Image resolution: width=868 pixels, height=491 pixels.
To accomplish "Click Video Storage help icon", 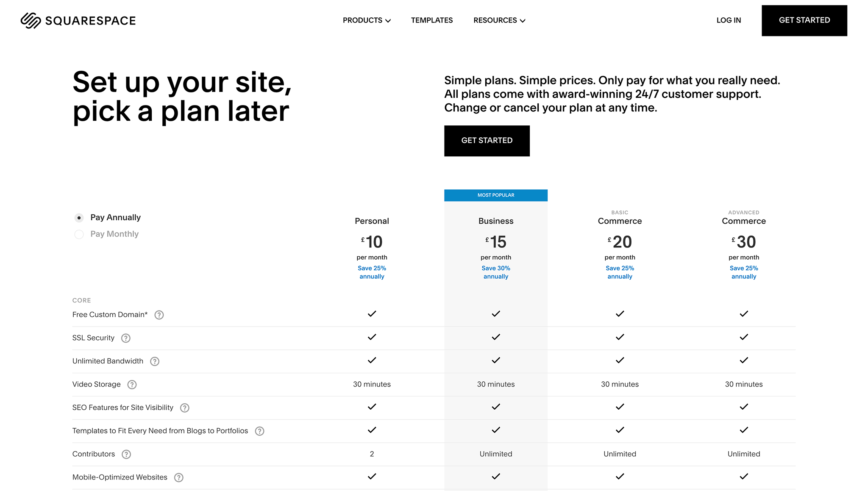I will point(132,385).
